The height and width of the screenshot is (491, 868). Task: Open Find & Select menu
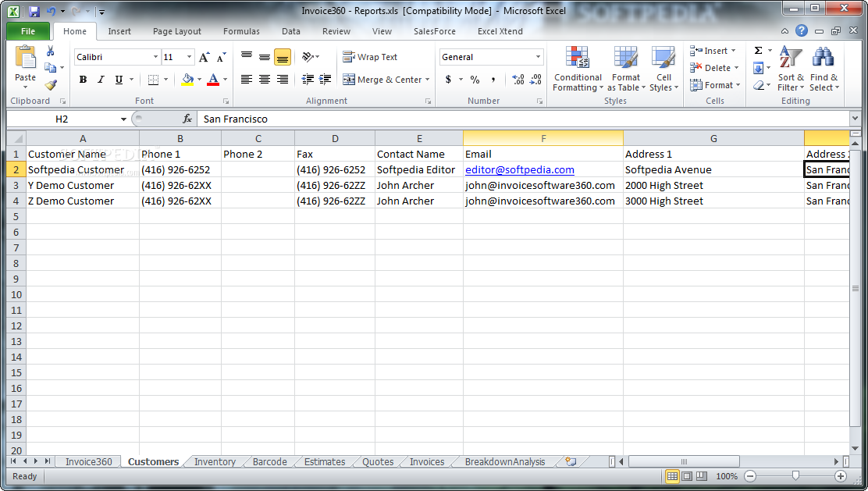click(x=824, y=69)
